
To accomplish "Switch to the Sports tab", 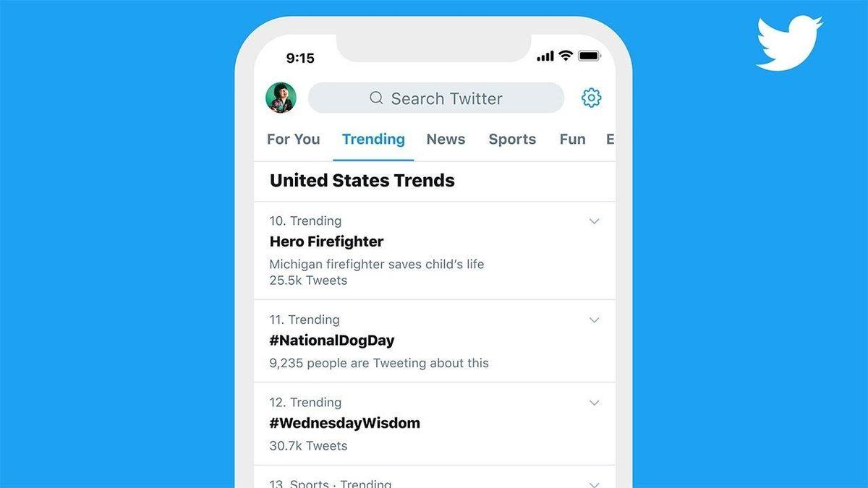I will click(x=512, y=140).
